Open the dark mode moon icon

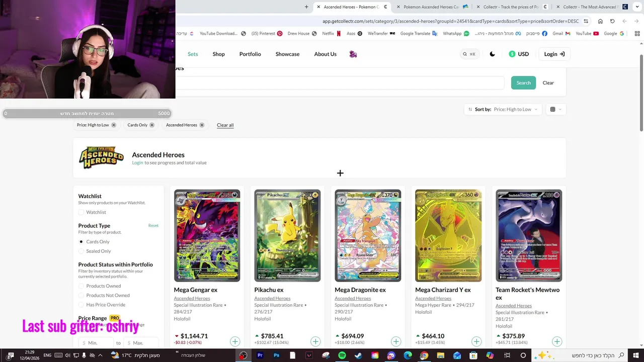point(492,54)
